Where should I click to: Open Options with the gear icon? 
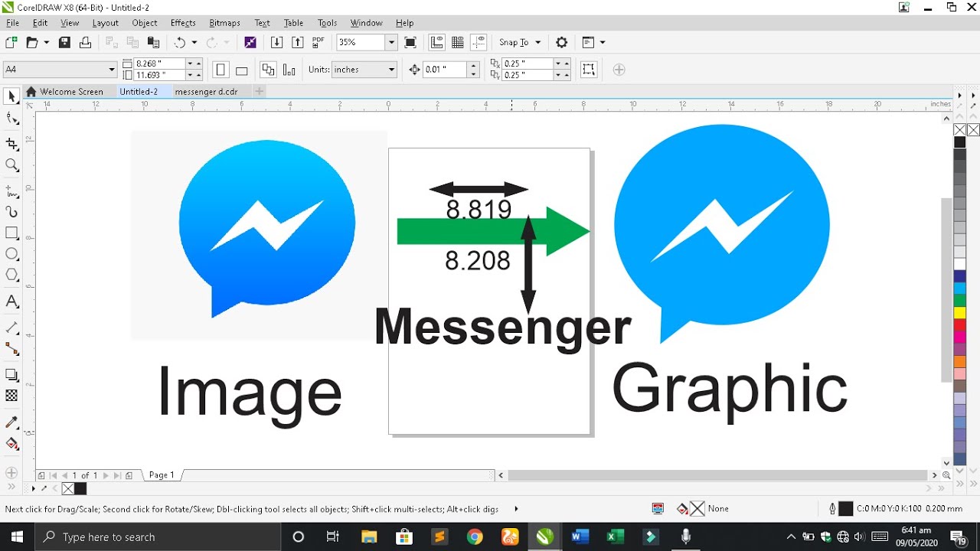click(561, 43)
